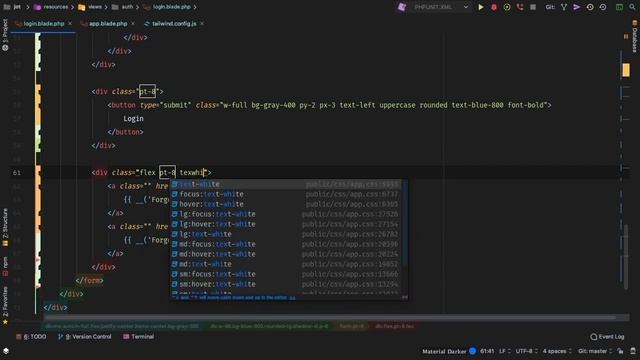
Task: Click the Login button text in code
Action: (x=133, y=118)
